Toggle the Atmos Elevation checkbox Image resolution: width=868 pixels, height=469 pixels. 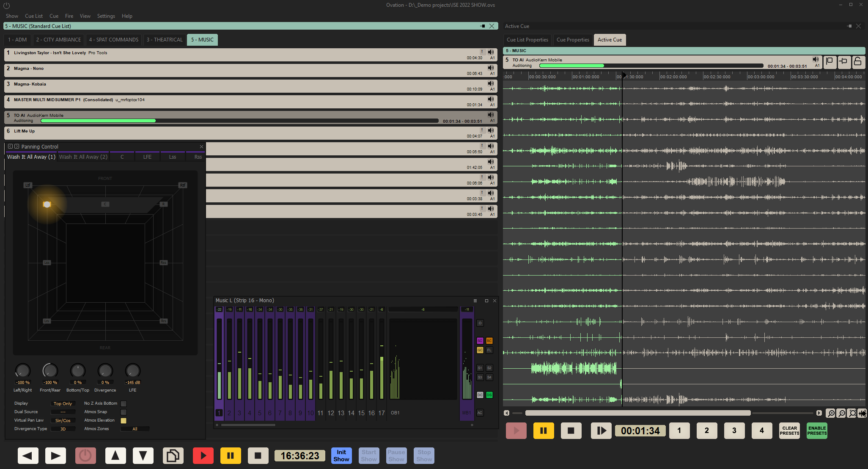pyautogui.click(x=124, y=420)
